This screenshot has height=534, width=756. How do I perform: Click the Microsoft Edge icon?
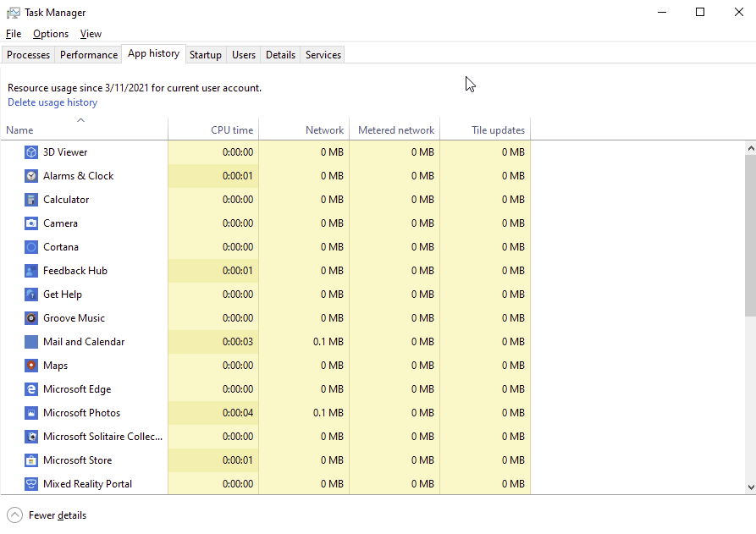[31, 389]
